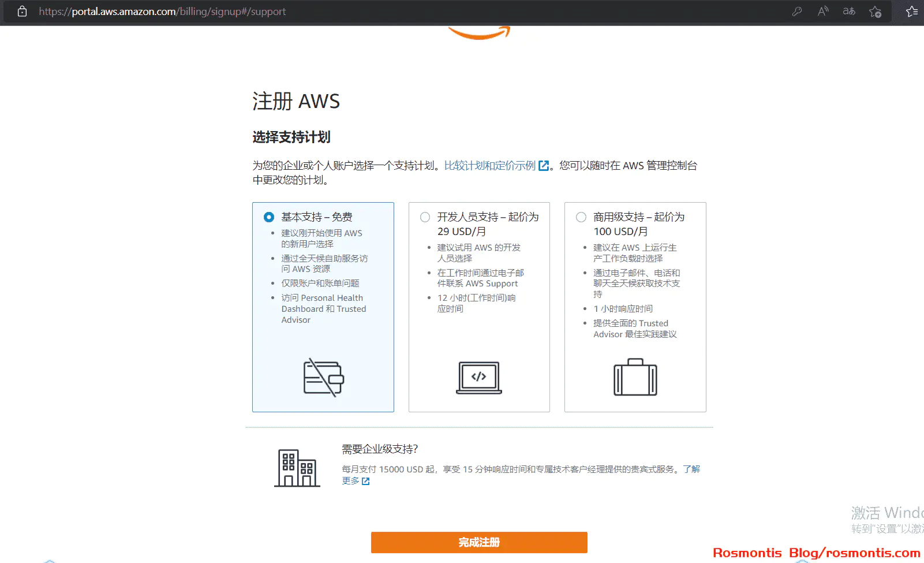Click external link icon after 更多
The height and width of the screenshot is (563, 924).
[365, 481]
